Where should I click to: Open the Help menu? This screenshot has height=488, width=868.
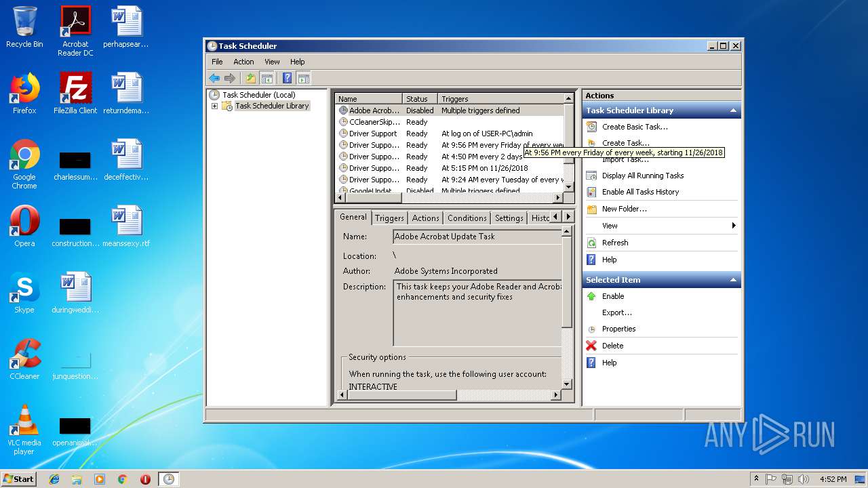coord(298,62)
